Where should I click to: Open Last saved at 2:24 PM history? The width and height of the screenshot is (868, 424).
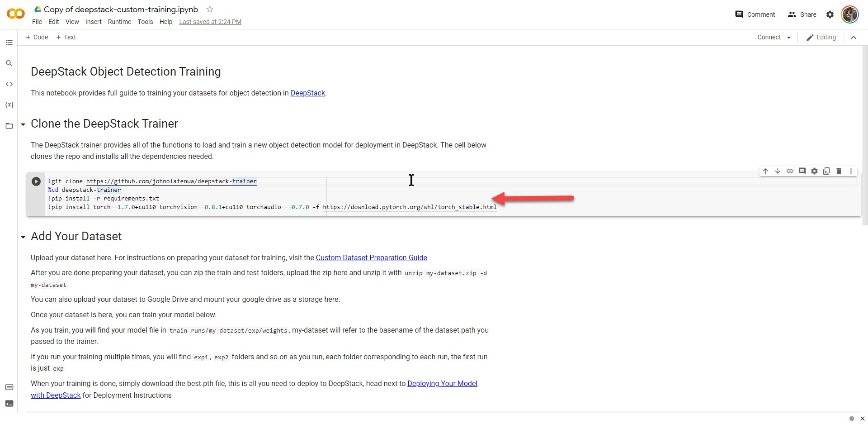210,22
